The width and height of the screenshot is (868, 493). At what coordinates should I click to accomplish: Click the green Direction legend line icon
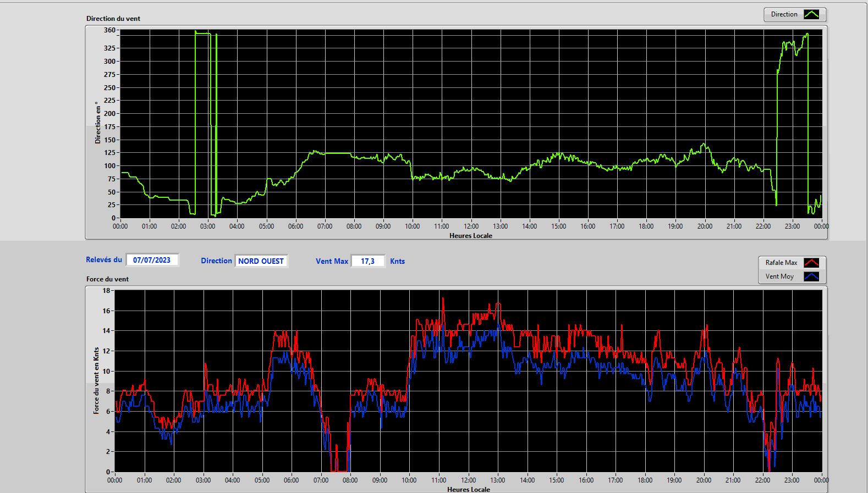tap(811, 14)
